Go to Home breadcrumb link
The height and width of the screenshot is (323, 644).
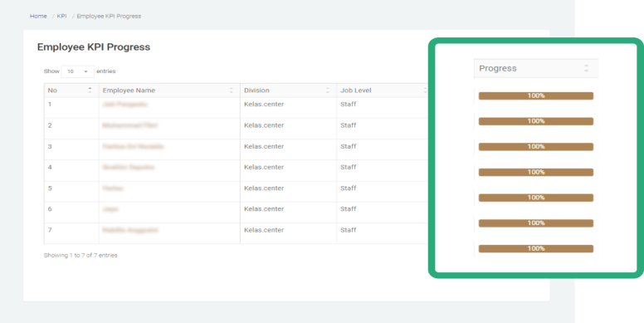[38, 16]
